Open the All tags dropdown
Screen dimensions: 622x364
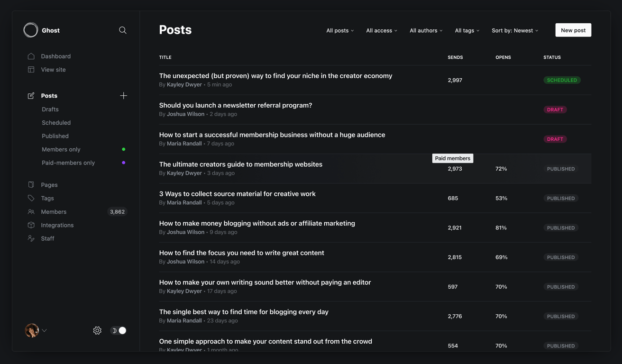click(467, 30)
